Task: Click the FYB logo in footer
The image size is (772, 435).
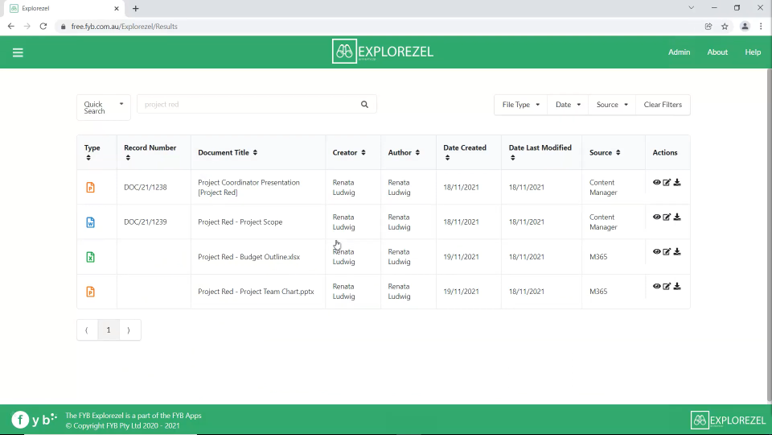Action: [34, 420]
